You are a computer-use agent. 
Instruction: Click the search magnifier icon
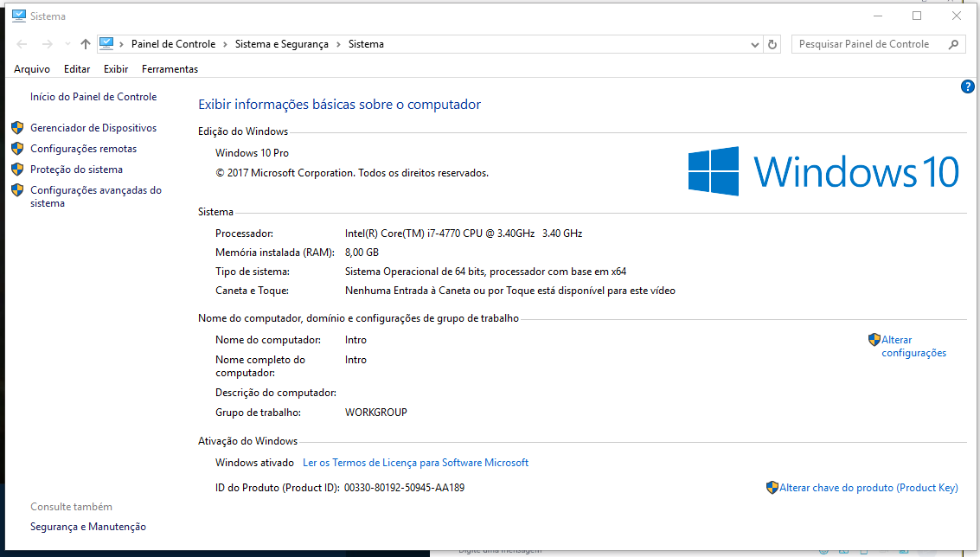coord(953,44)
